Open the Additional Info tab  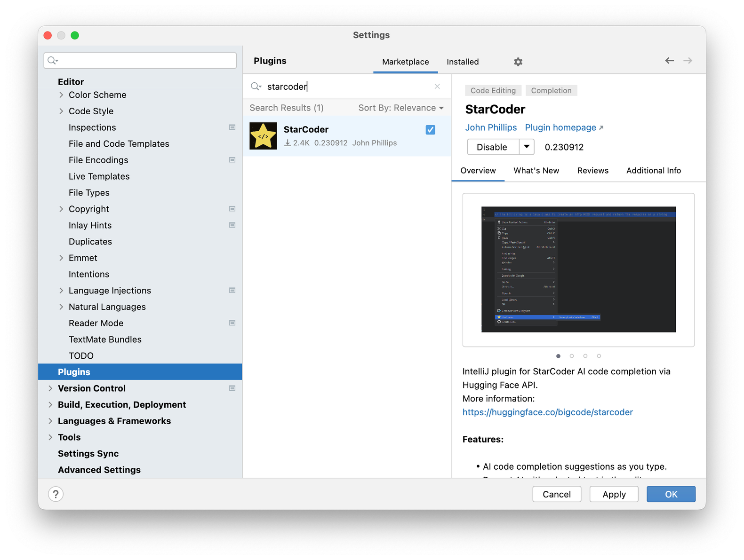pyautogui.click(x=653, y=171)
